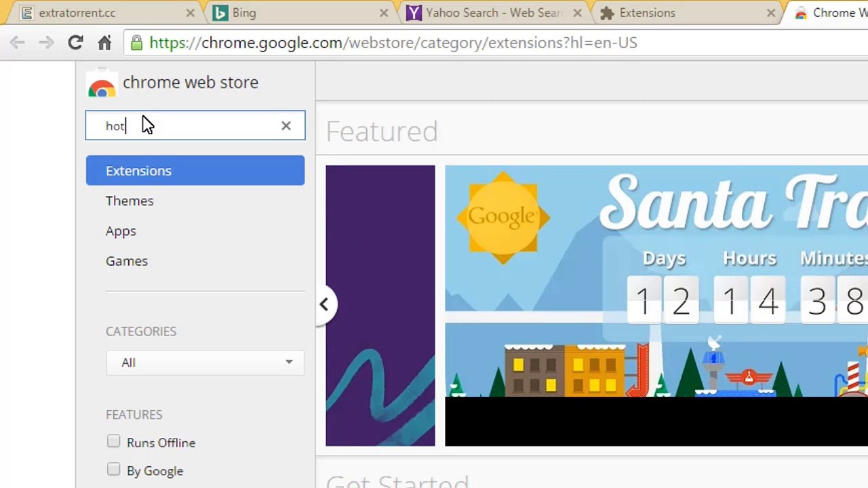
Task: Open the Apps section
Action: (x=121, y=231)
